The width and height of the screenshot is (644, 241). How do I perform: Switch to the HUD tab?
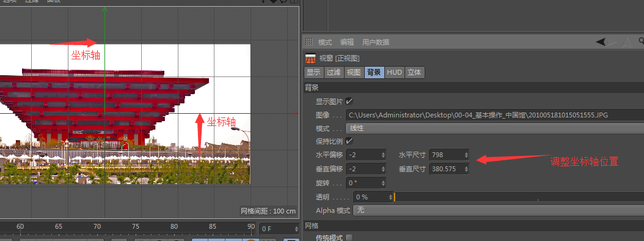click(394, 72)
